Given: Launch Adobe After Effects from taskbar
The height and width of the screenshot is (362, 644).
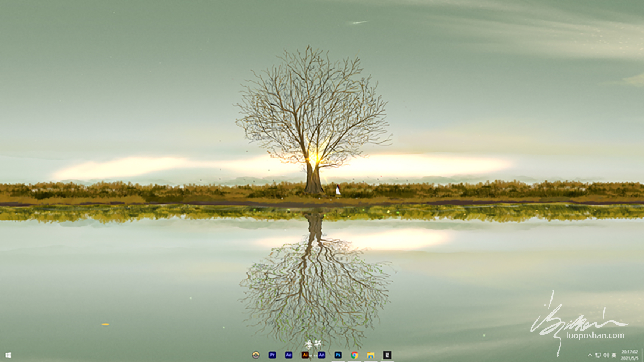Looking at the screenshot, I should click(289, 355).
